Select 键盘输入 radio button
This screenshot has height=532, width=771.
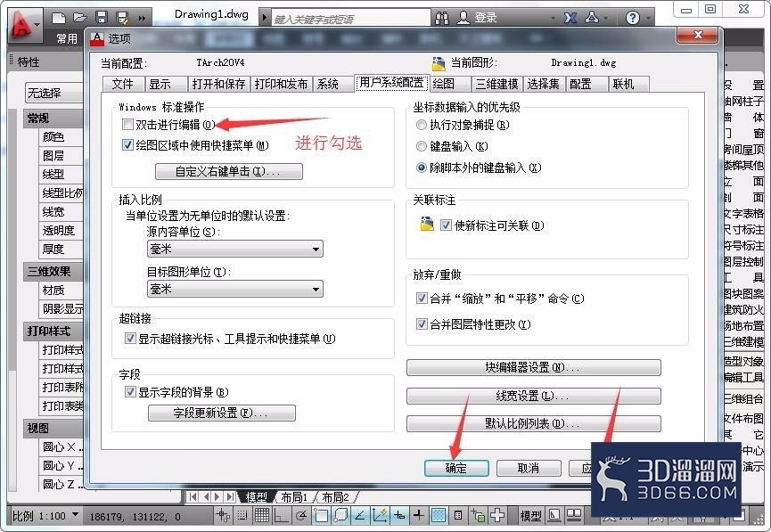pos(421,146)
